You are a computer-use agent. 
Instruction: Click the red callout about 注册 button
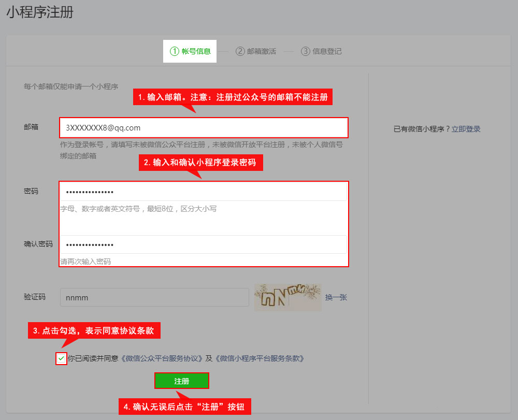tap(185, 407)
